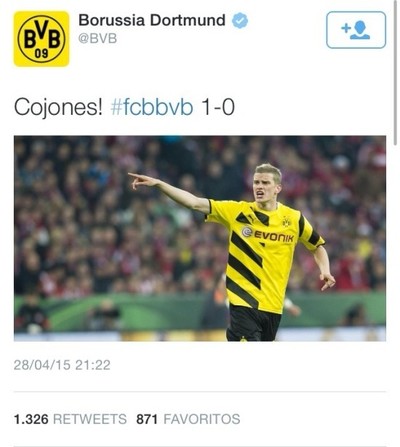Viewport: 400px width, 447px height.
Task: Click the 1-0 score in the tweet
Action: 218,108
